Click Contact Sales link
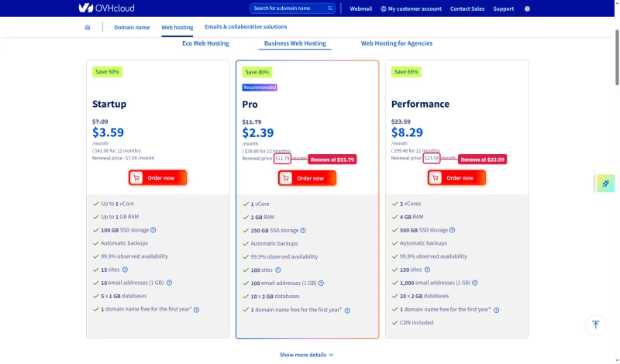620x364 pixels. coord(467,9)
